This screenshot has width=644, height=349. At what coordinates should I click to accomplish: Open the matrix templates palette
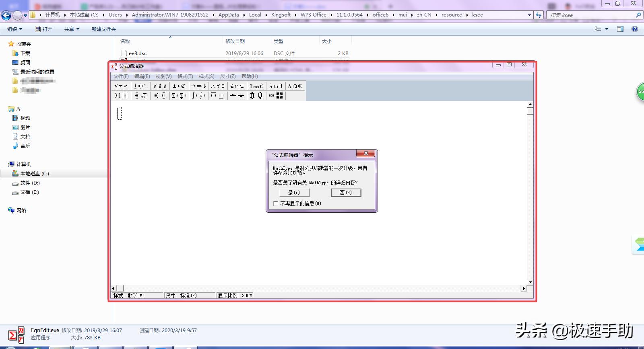[276, 96]
